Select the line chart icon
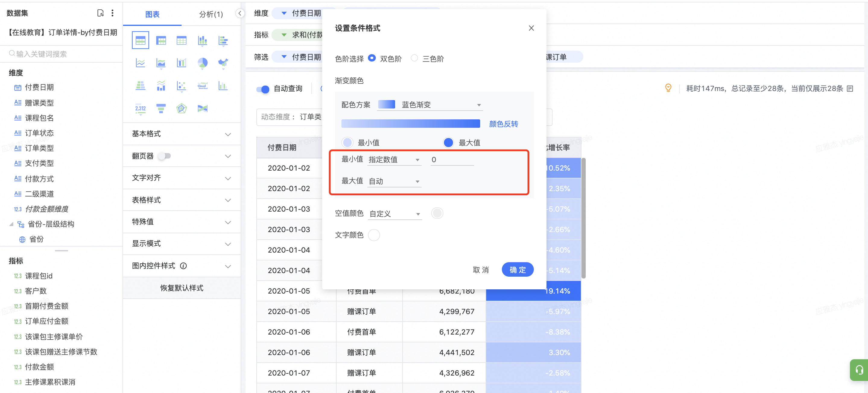The image size is (868, 393). pyautogui.click(x=141, y=63)
